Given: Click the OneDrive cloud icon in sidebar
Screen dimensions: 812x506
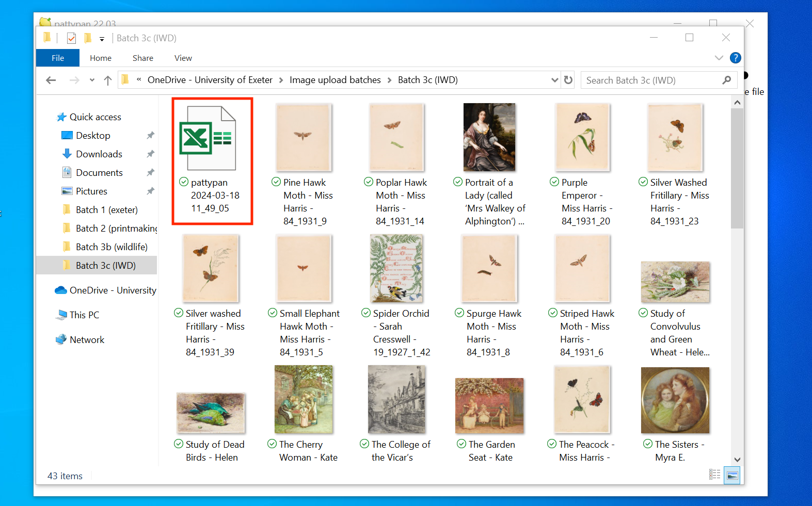Looking at the screenshot, I should click(x=61, y=290).
